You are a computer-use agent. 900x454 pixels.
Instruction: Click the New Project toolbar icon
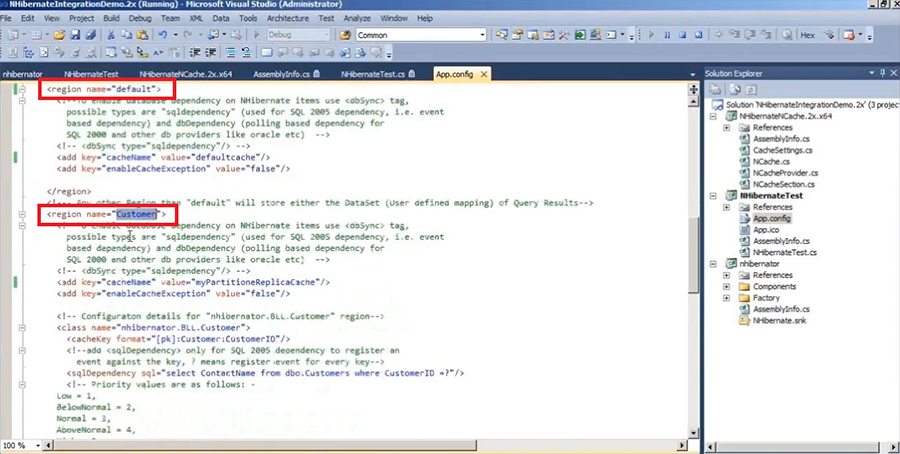point(12,35)
